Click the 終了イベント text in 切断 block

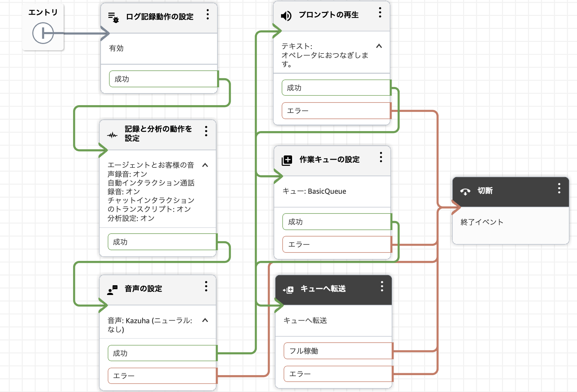(482, 222)
